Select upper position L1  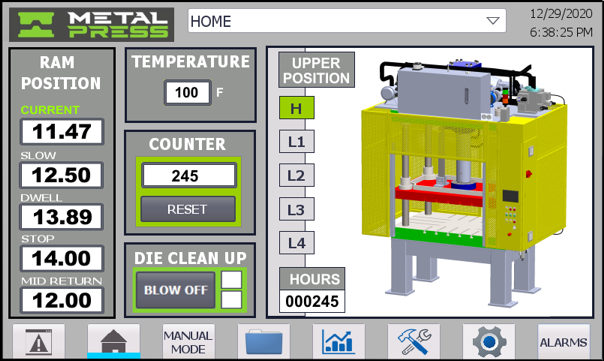point(296,142)
